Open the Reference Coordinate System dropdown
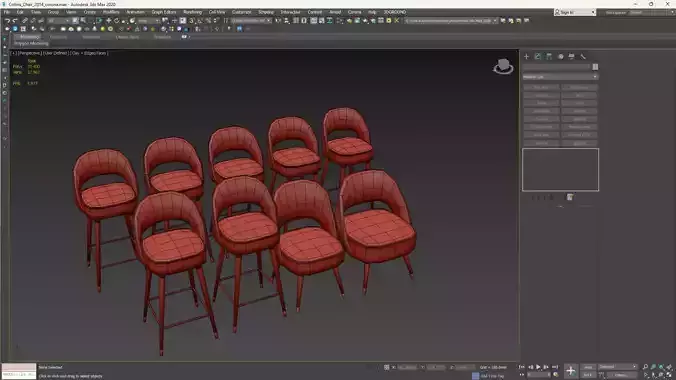The width and height of the screenshot is (676, 380). [x=148, y=20]
